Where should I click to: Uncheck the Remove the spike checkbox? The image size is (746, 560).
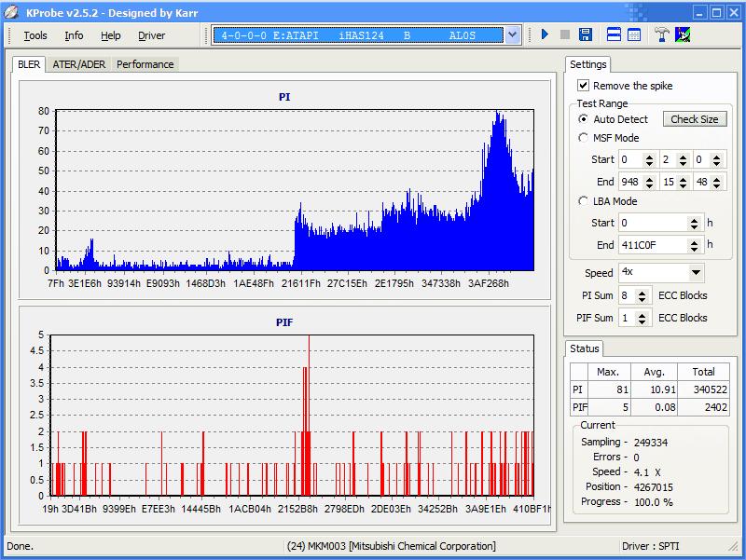click(584, 86)
